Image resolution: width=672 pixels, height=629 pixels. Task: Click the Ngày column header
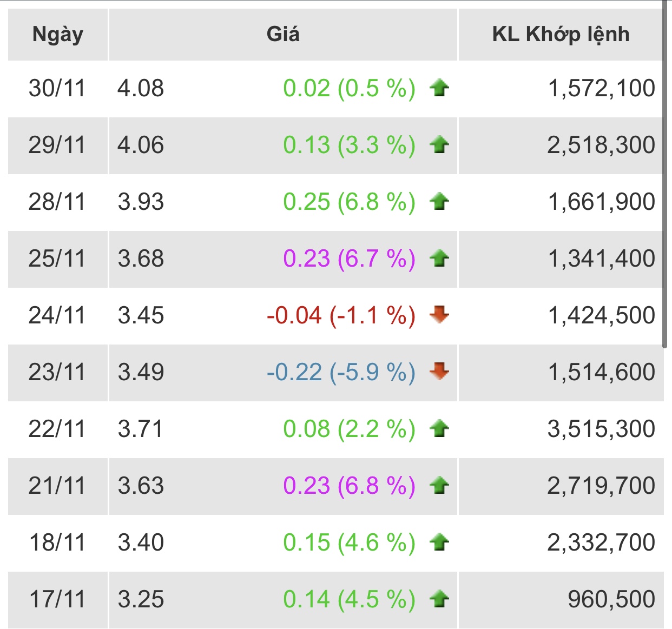click(x=58, y=35)
